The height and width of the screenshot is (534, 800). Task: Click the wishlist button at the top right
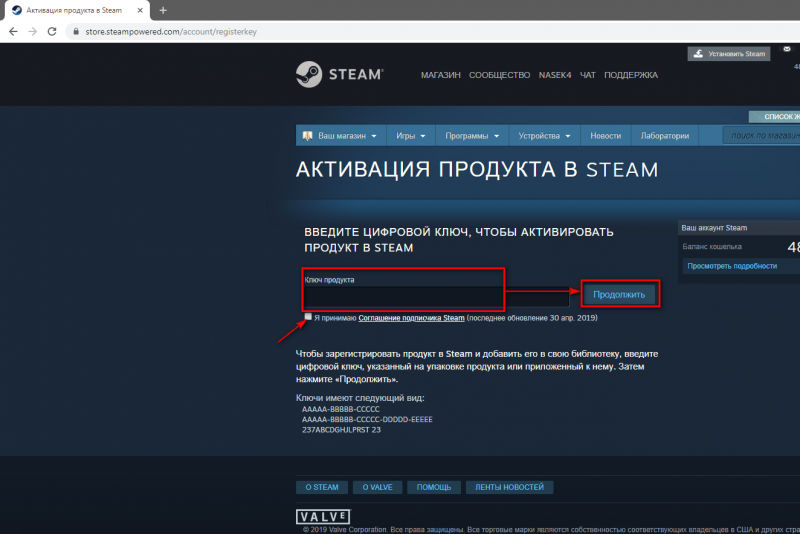774,117
